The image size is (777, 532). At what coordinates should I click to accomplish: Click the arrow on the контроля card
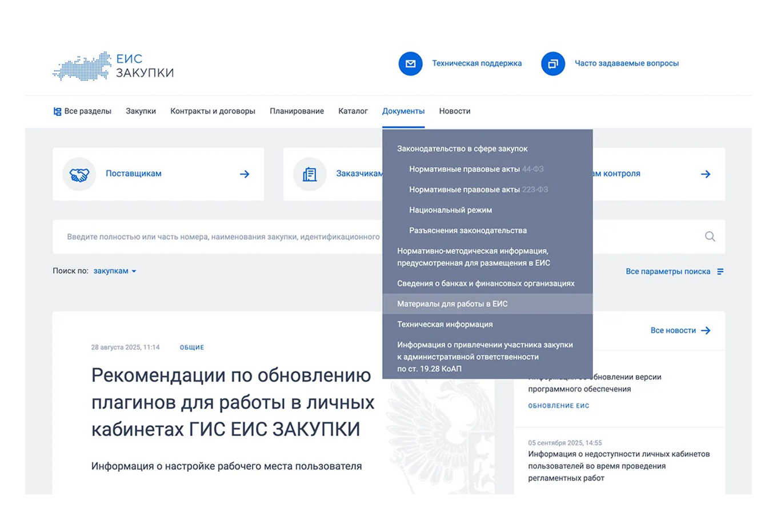[x=706, y=174]
